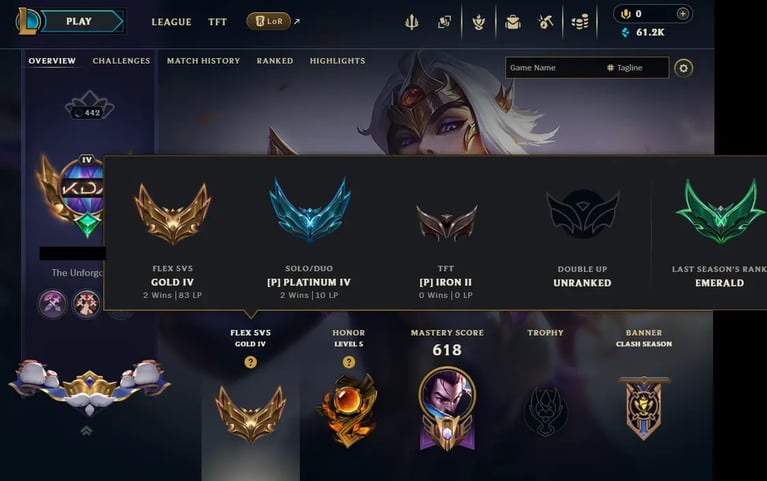Open the Highlights tab

pos(337,61)
